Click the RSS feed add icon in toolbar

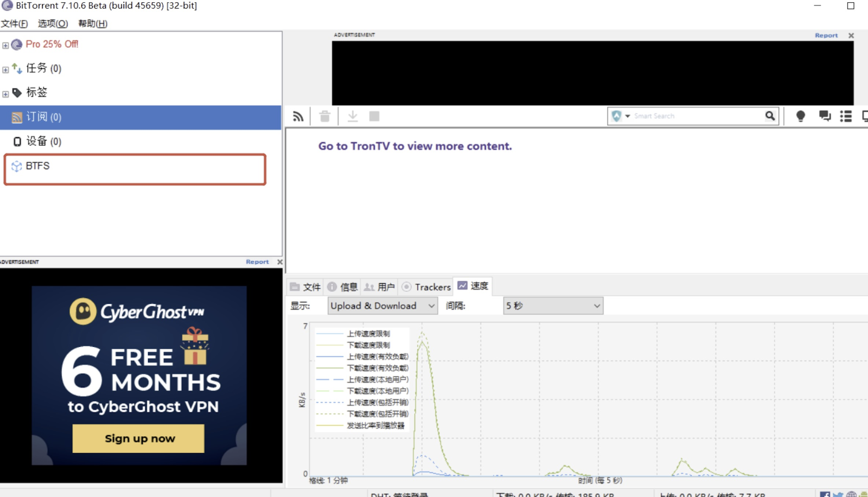(298, 116)
